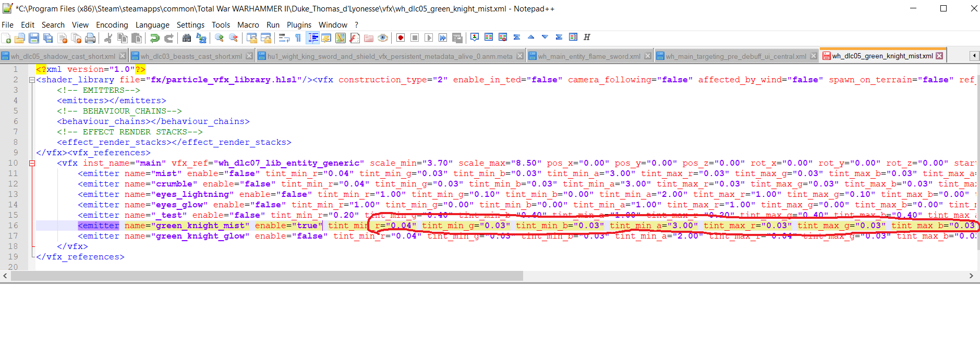The width and height of the screenshot is (980, 349).
Task: Toggle show all characters pilcrow icon
Action: pos(298,38)
